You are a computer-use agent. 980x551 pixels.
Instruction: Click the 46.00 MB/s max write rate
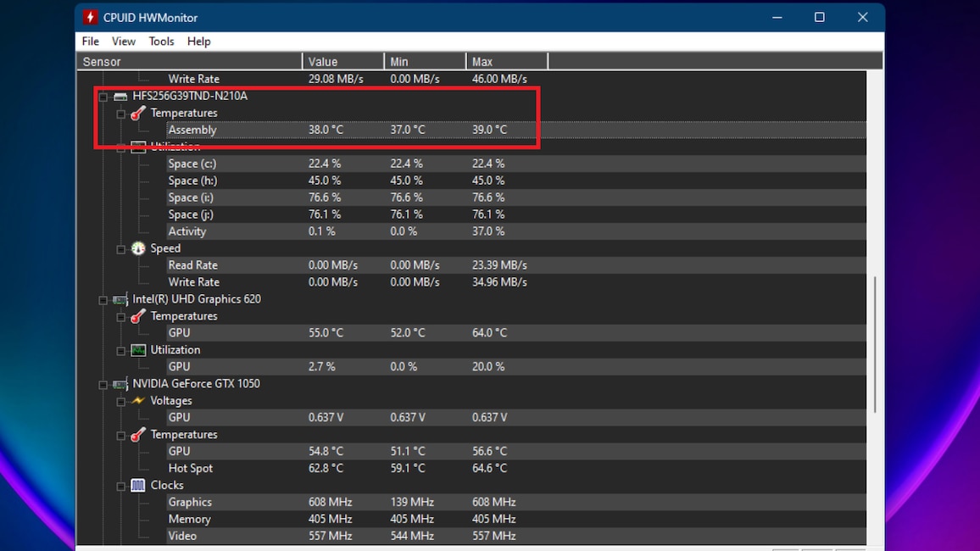pyautogui.click(x=499, y=79)
